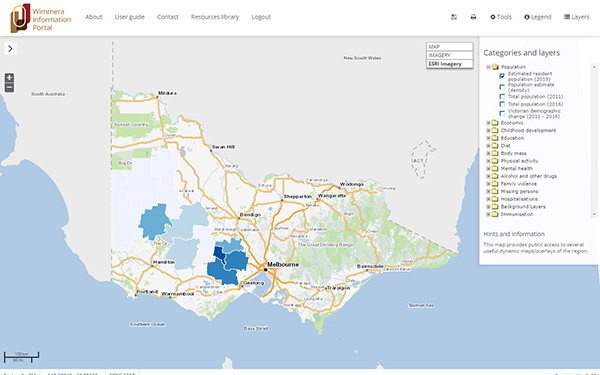Screen dimensions: 600x375
Task: Click the medium blue region near Horsham
Action: [x=154, y=221]
